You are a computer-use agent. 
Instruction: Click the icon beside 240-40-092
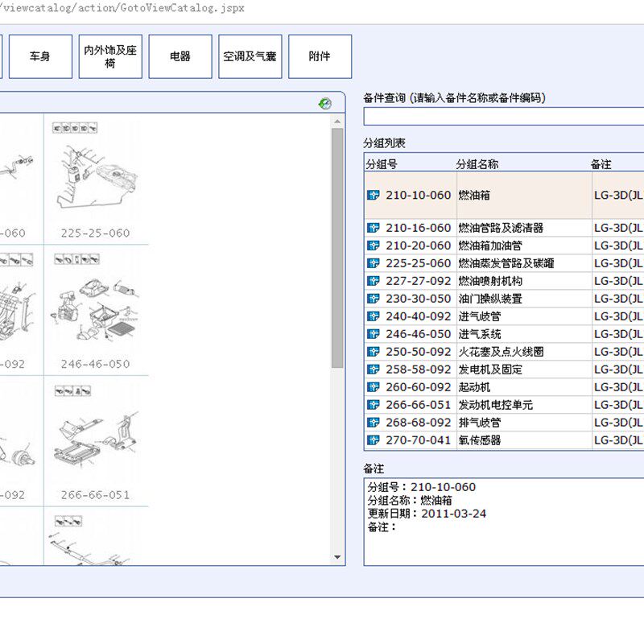[373, 316]
